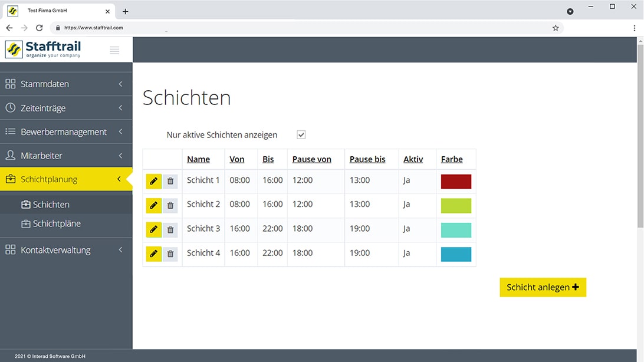
Task: Open the Zeiteinträge menu
Action: point(66,107)
